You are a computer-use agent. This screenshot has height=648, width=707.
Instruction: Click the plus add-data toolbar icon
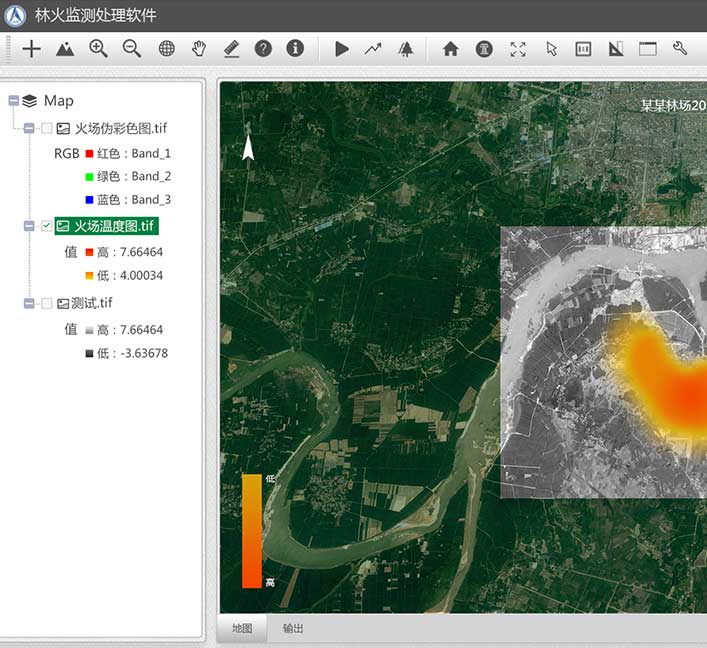point(32,49)
